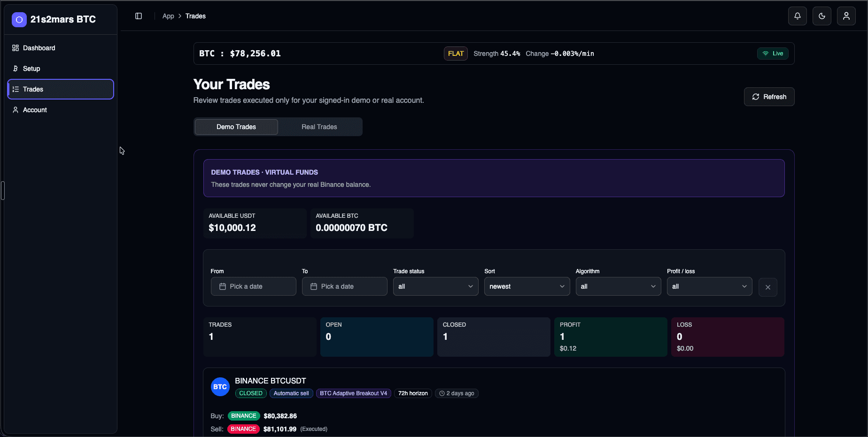Expand the Sort dropdown showing newest
Image resolution: width=868 pixels, height=437 pixels.
(527, 286)
